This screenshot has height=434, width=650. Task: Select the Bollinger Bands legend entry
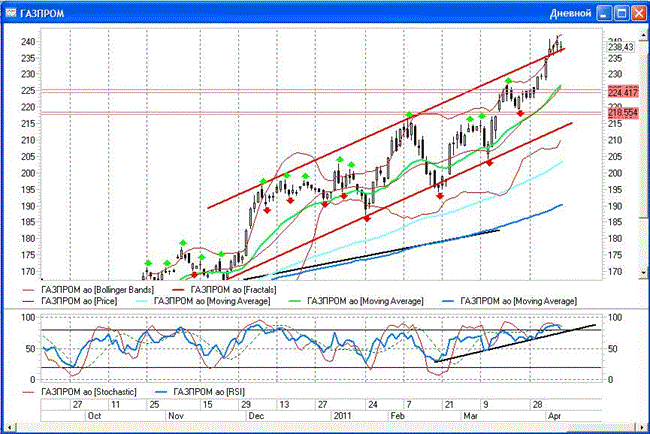pos(88,289)
